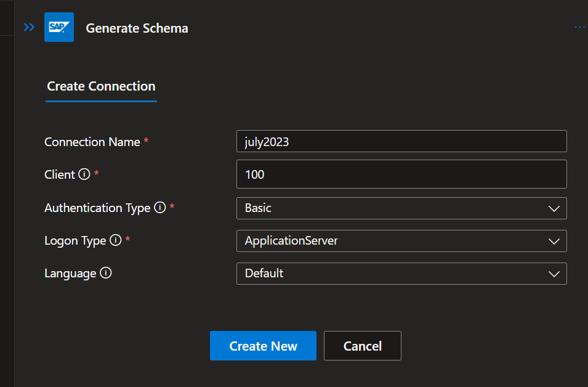Image resolution: width=588 pixels, height=387 pixels.
Task: Click the Logon Type info icon
Action: tap(116, 241)
